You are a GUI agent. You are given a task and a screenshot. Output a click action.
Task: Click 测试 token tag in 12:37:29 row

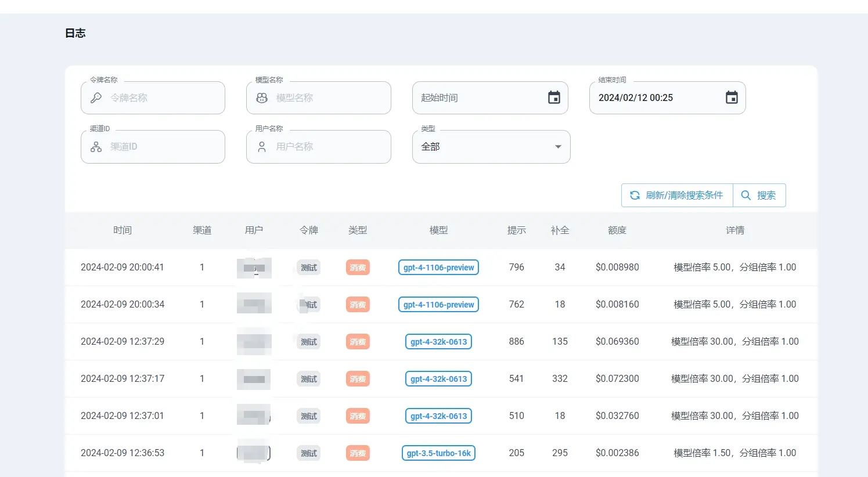pyautogui.click(x=309, y=342)
